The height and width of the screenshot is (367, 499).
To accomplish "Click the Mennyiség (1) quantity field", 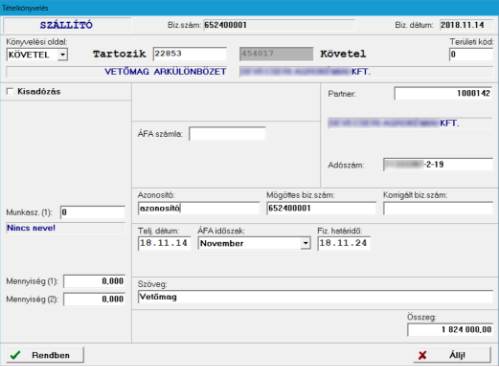I will point(94,281).
